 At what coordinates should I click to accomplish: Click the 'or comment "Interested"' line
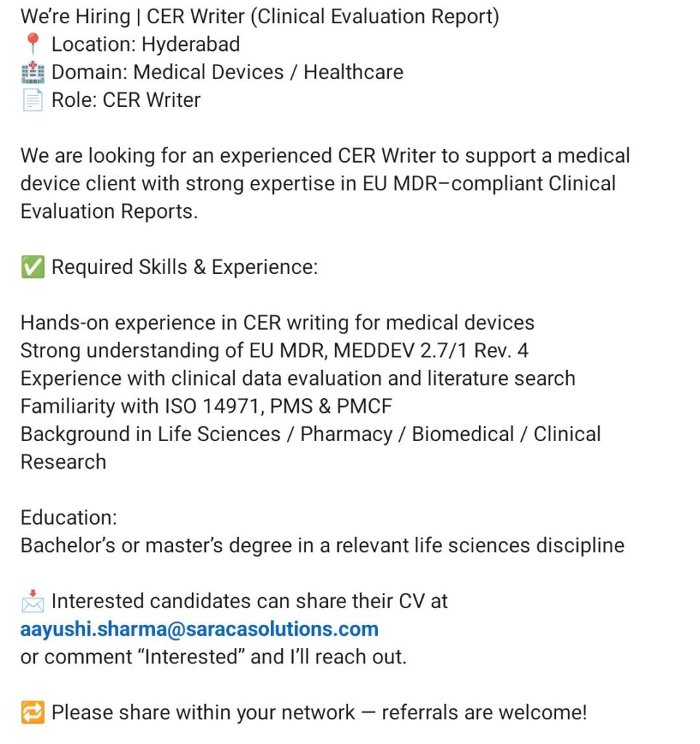213,657
